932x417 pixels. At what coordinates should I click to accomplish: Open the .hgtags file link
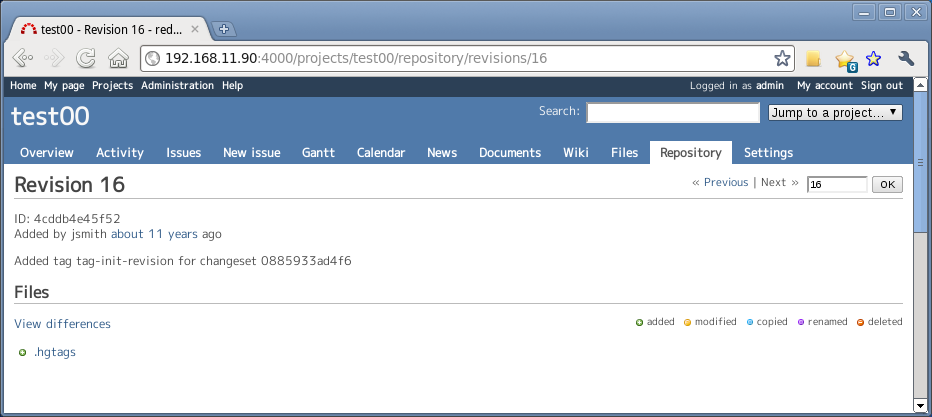[x=55, y=352]
